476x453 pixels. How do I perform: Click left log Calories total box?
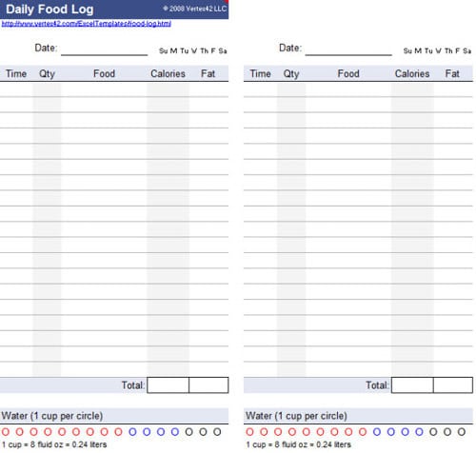(168, 384)
